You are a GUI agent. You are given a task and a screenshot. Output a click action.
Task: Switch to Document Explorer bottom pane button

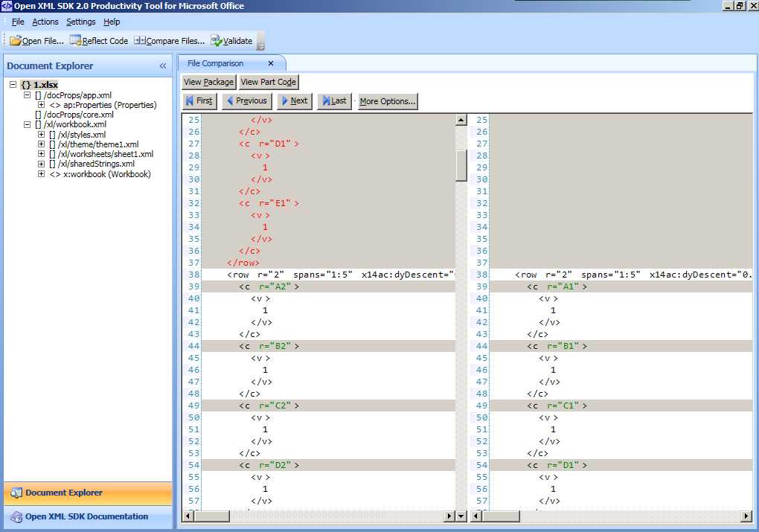coord(88,493)
